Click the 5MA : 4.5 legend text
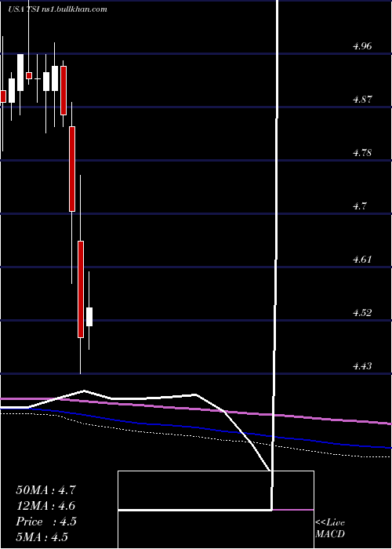The height and width of the screenshot is (549, 392). [x=42, y=537]
